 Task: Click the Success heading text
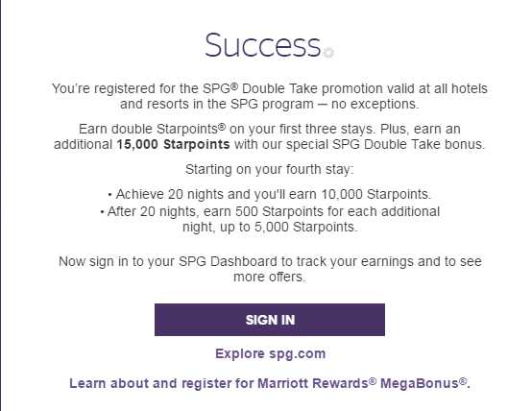[x=262, y=45]
